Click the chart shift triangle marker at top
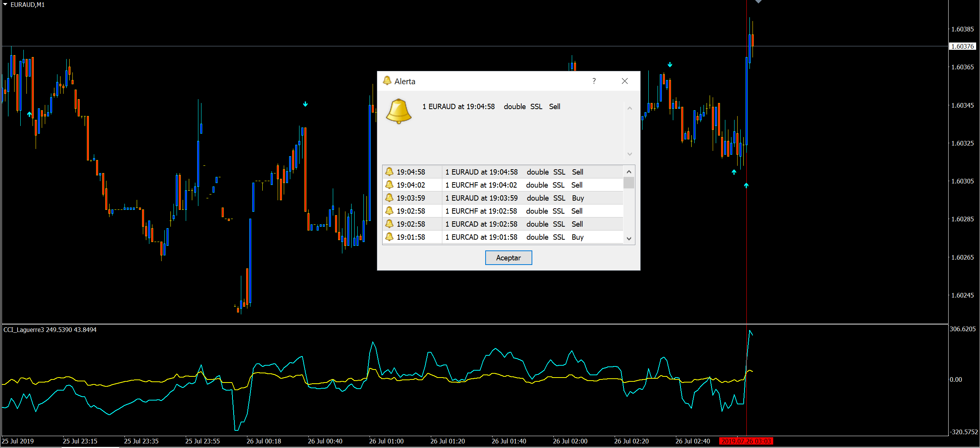 point(758,2)
